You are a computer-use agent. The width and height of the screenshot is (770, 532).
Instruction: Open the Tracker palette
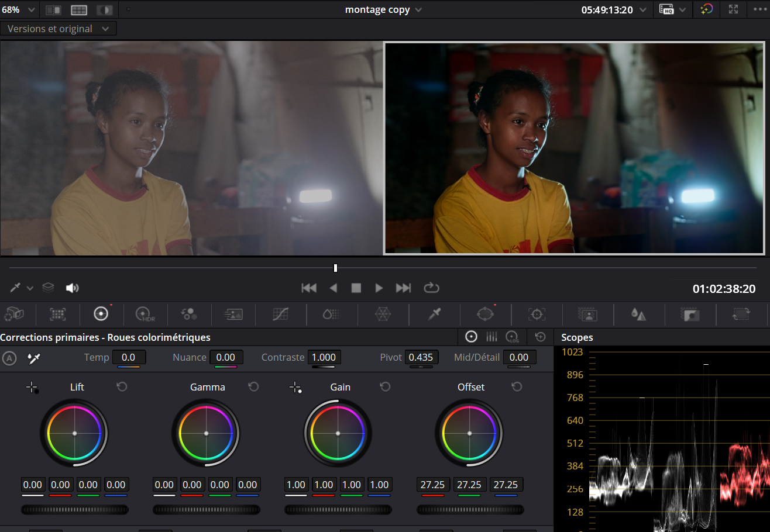[537, 315]
